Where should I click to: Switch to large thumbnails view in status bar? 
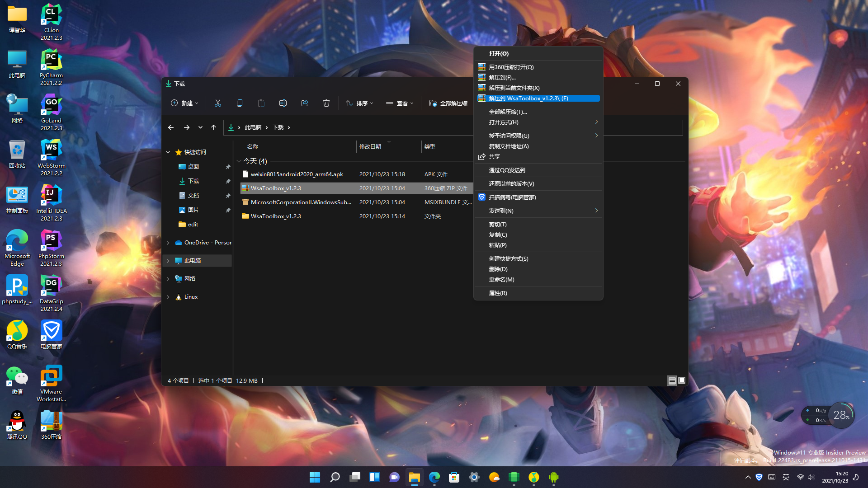[x=682, y=380]
